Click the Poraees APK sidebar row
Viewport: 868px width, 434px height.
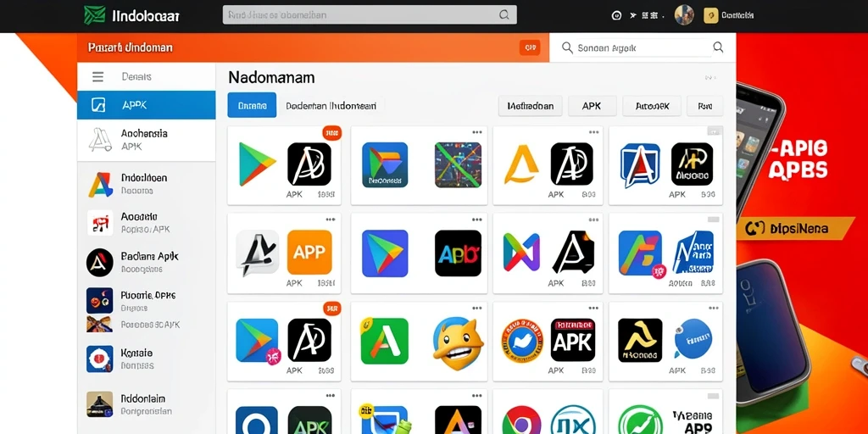tap(146, 325)
